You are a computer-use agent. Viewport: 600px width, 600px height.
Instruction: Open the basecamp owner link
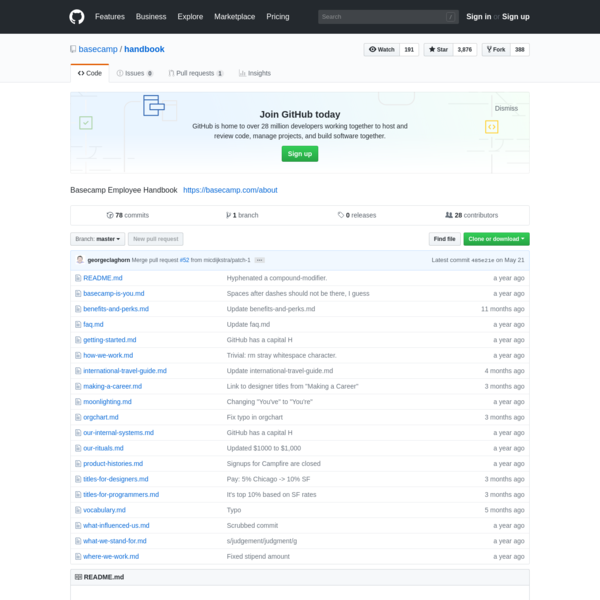[x=98, y=49]
